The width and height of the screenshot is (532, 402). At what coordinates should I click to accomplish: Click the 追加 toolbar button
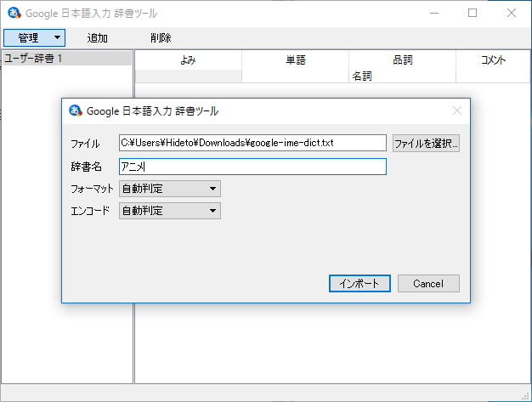(97, 37)
